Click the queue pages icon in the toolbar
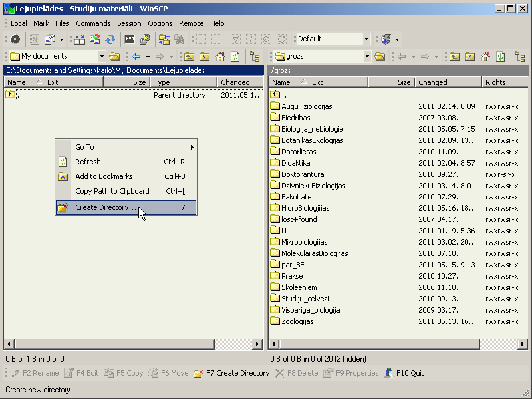Image resolution: width=532 pixels, height=399 pixels. coord(50,39)
